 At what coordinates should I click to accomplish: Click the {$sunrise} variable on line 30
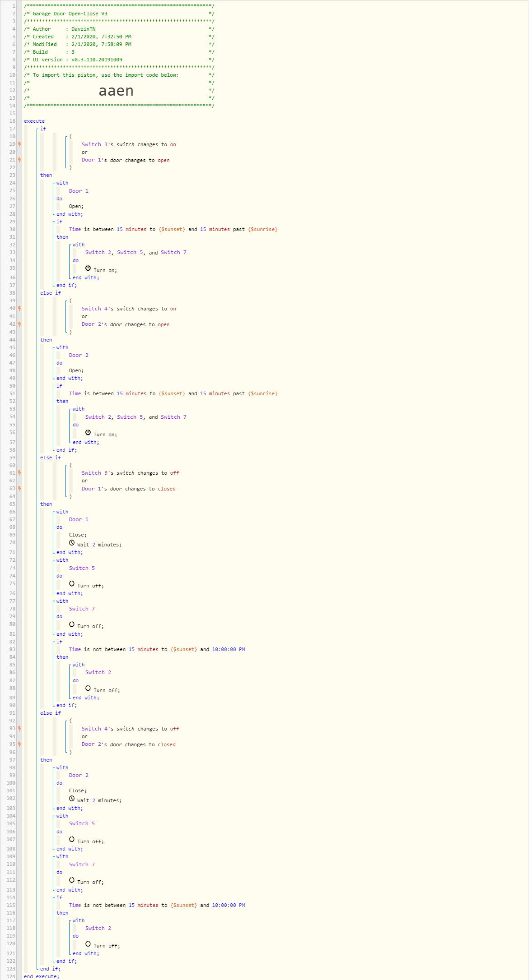pos(262,229)
